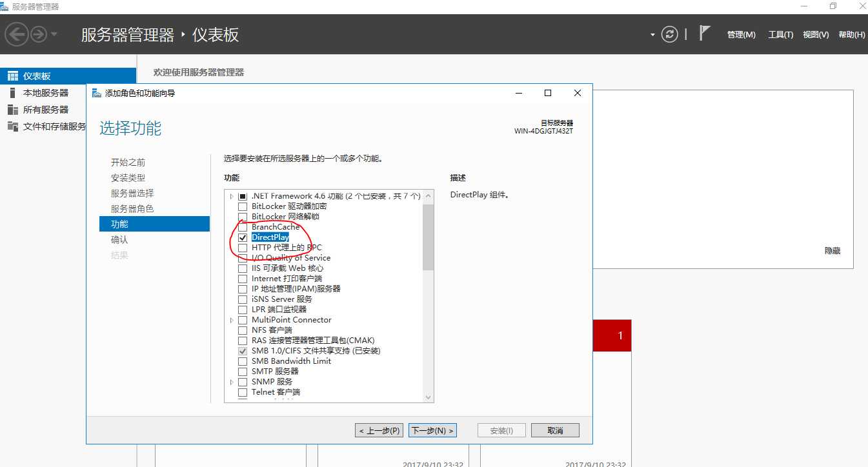
Task: Enable NFS 客户端 checkbox
Action: pyautogui.click(x=243, y=330)
